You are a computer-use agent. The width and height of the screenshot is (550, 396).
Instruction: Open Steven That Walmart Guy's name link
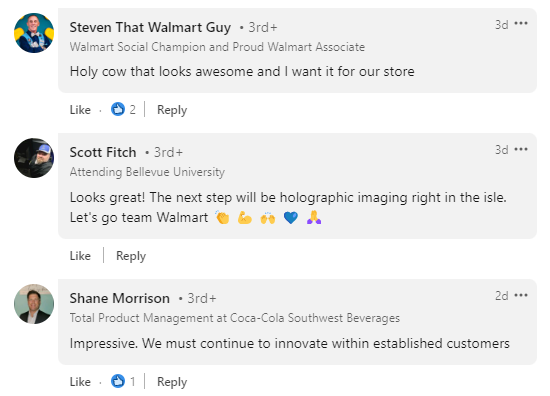coord(150,27)
